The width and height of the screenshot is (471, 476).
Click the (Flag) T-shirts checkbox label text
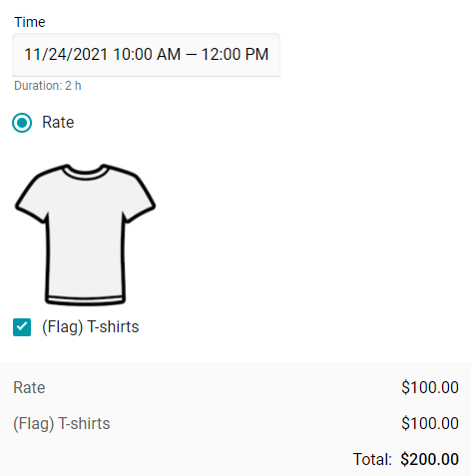coord(91,327)
